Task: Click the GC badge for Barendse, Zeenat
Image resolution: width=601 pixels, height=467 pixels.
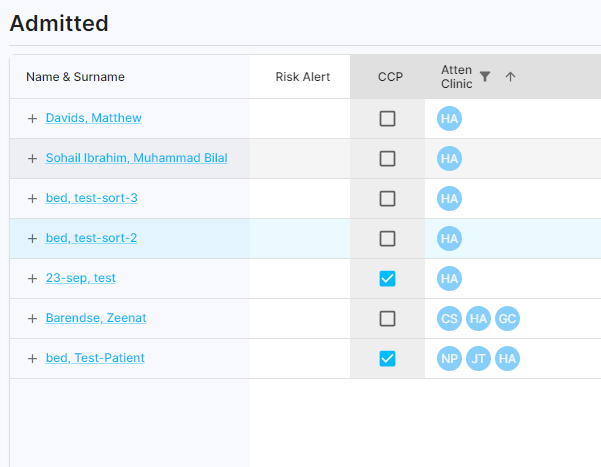Action: coord(507,319)
